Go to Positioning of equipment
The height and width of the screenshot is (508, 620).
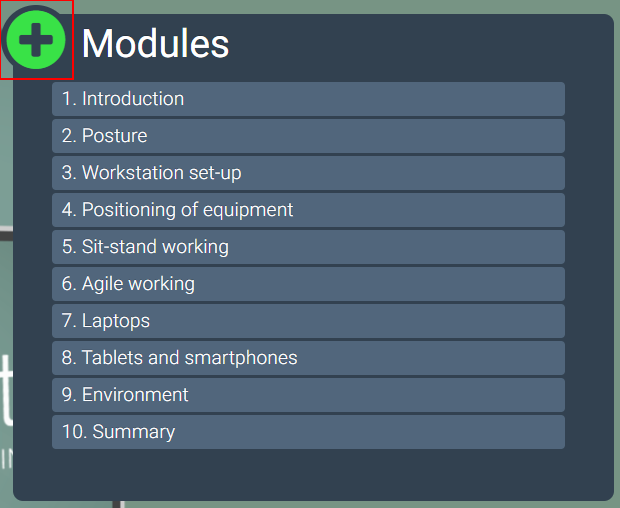click(x=308, y=210)
